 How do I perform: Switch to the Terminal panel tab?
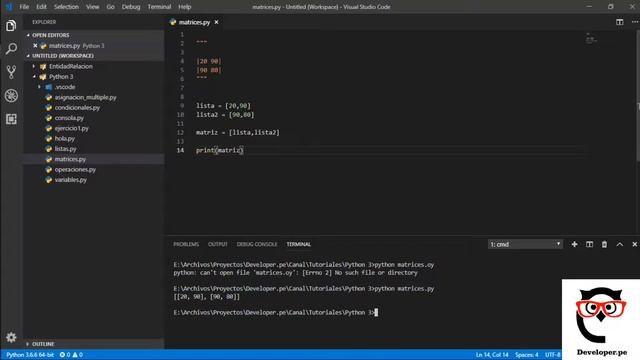[x=298, y=244]
